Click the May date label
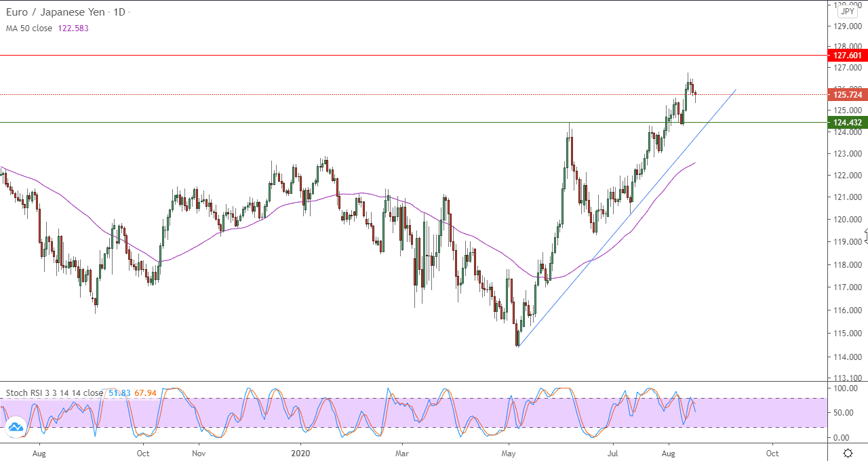 click(508, 453)
